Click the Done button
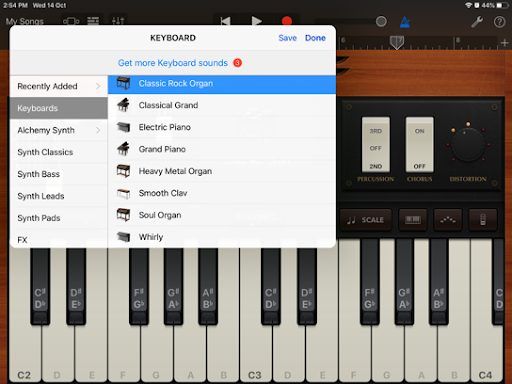 (x=315, y=38)
